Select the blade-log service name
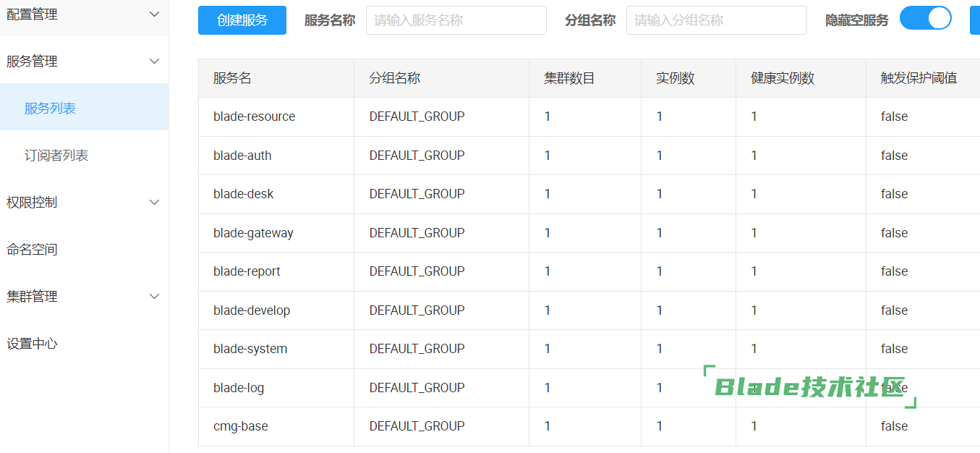 pos(239,388)
